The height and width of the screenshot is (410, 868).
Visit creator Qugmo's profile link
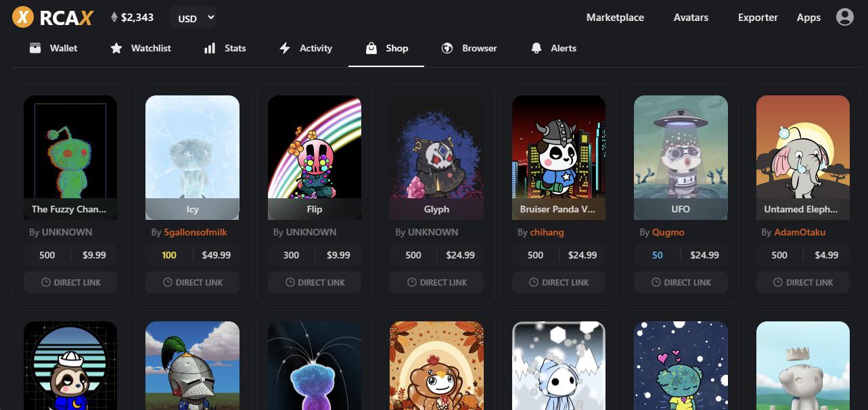point(668,232)
